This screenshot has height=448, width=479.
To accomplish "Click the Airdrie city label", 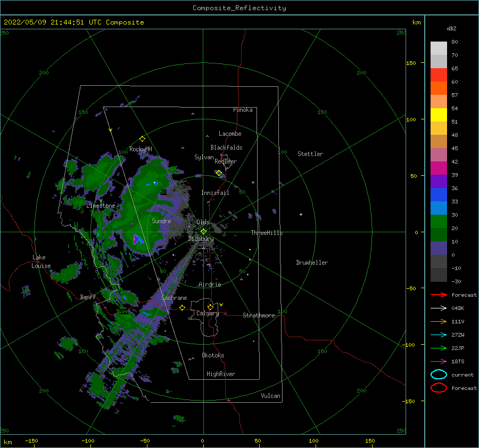I will (x=210, y=284).
